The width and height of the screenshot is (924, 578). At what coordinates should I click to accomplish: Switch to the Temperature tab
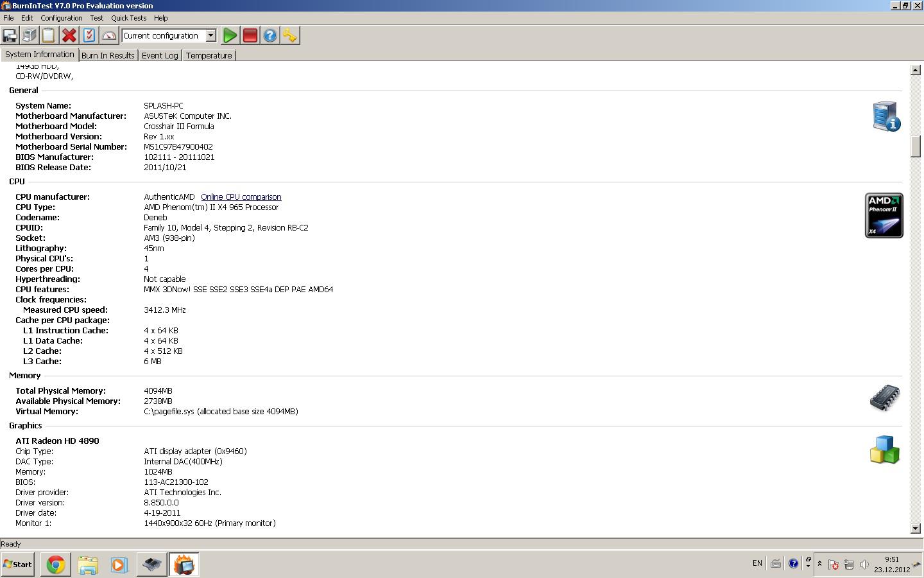209,55
